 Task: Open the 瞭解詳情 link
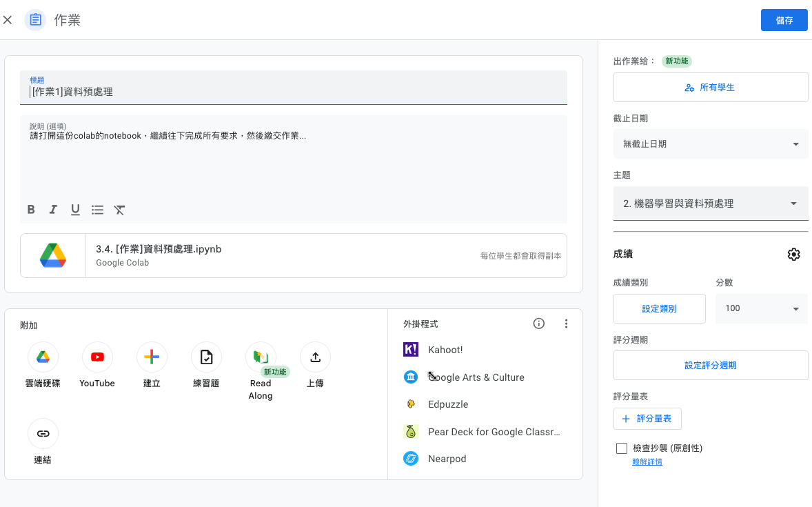point(647,461)
